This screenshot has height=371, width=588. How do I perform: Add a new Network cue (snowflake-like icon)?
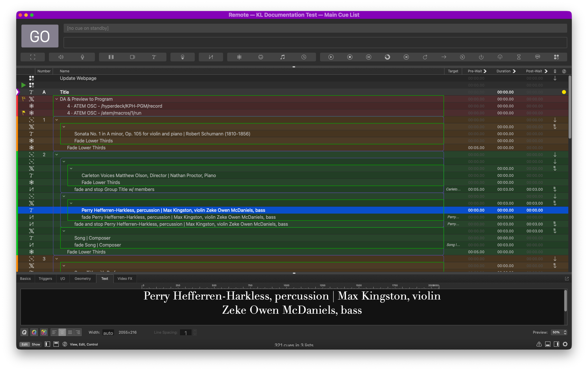239,57
